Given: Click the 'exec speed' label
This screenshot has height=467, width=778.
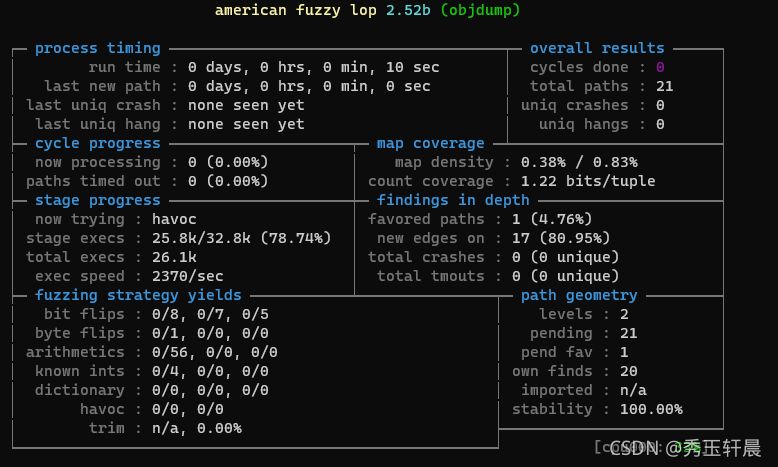Looking at the screenshot, I should click(x=80, y=276).
